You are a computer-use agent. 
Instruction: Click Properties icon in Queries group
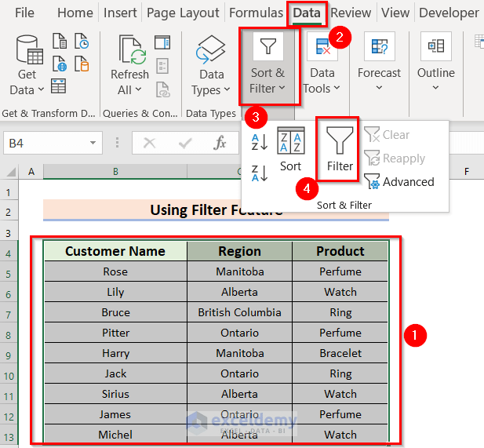[x=162, y=66]
